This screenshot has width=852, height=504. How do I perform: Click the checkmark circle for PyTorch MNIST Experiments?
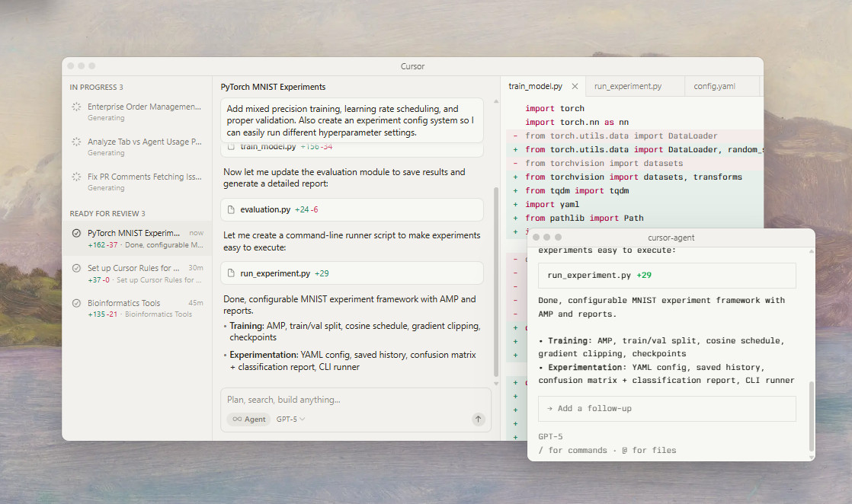click(x=76, y=233)
